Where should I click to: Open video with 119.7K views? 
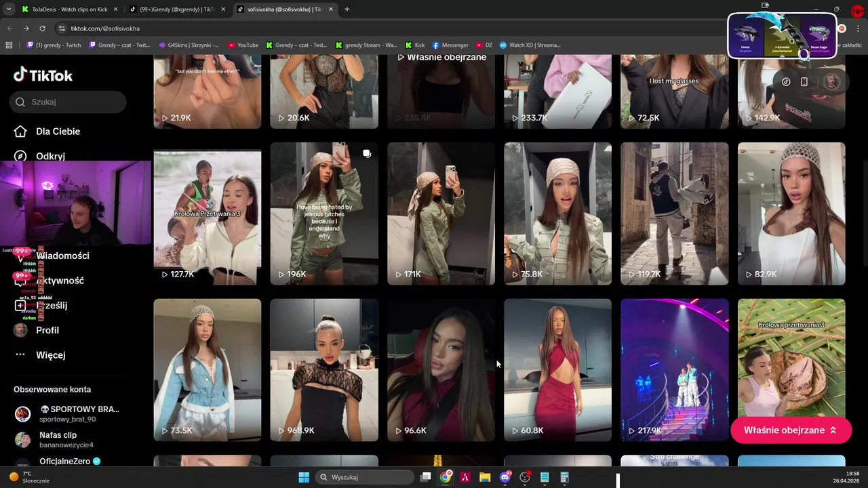click(x=675, y=213)
